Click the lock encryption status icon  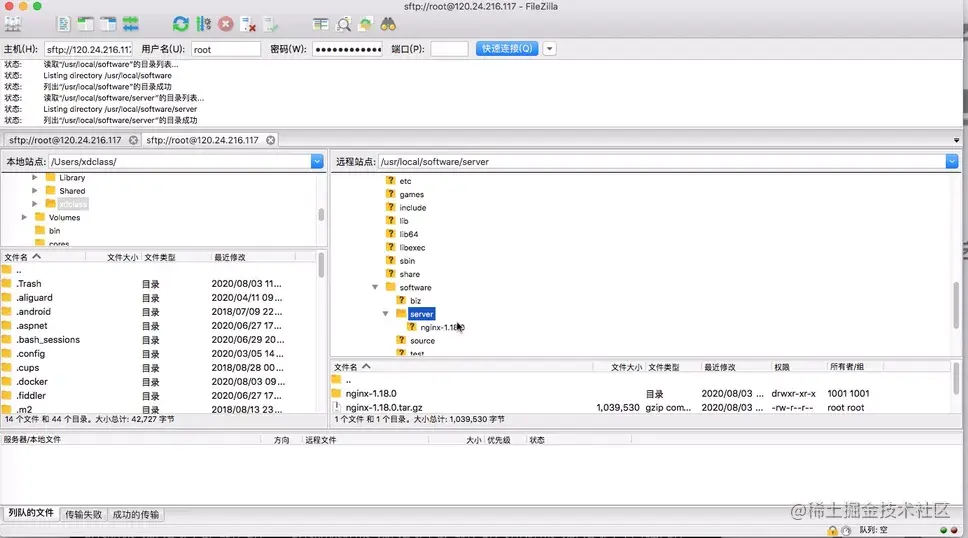[x=832, y=530]
